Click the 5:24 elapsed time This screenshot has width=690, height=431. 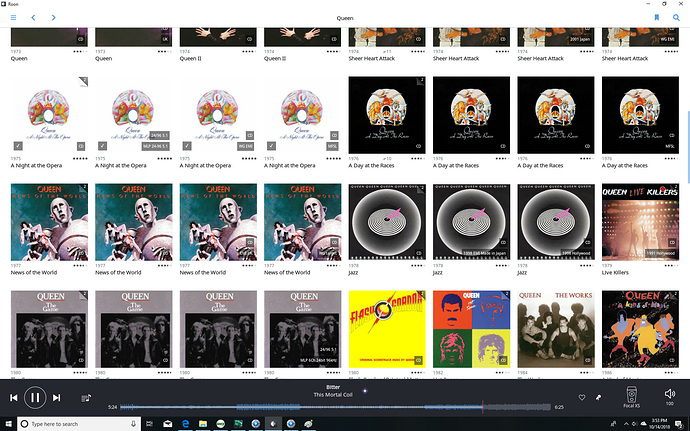pos(113,407)
